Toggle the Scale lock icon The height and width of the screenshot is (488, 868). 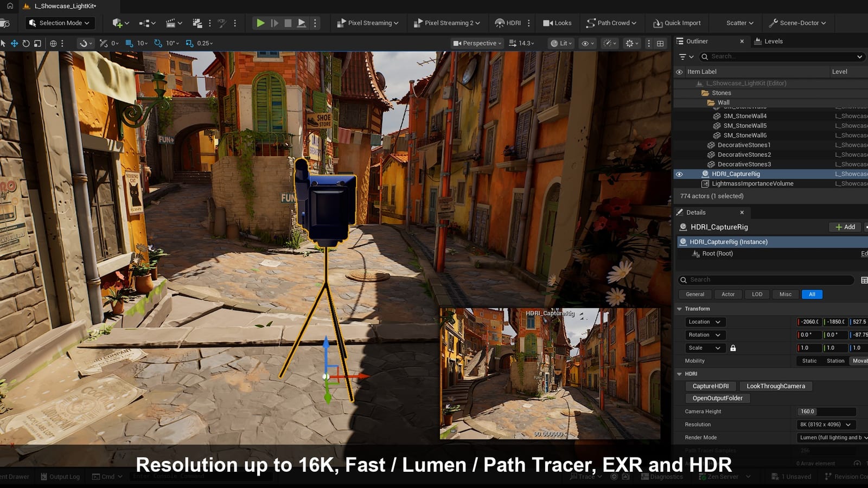click(x=733, y=348)
